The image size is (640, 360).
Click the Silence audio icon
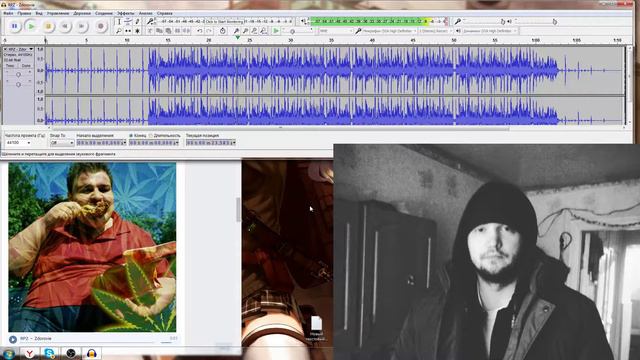(187, 31)
